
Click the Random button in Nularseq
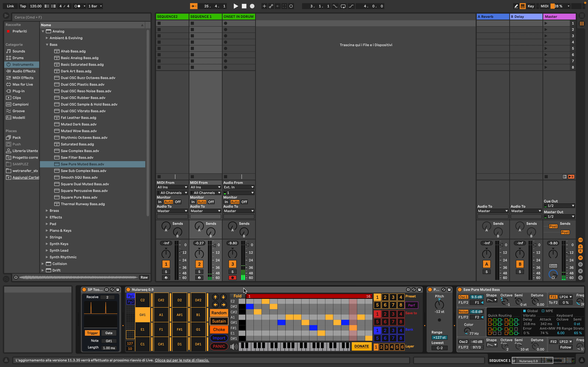pos(219,313)
